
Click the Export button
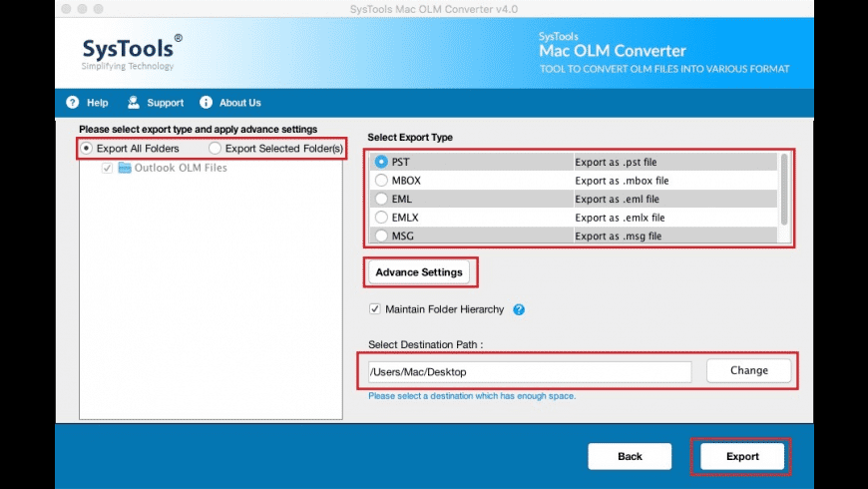point(742,456)
